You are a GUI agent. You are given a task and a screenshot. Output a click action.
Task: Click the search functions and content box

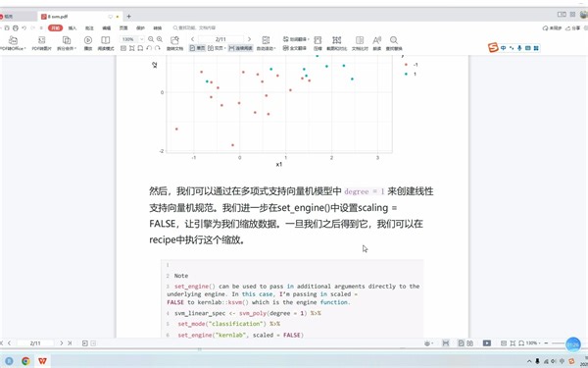194,28
